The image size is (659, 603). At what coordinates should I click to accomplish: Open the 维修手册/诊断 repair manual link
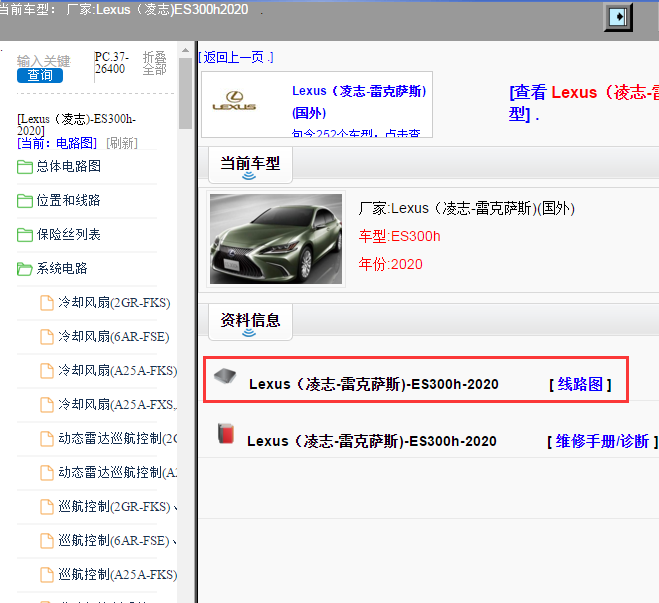(x=602, y=441)
